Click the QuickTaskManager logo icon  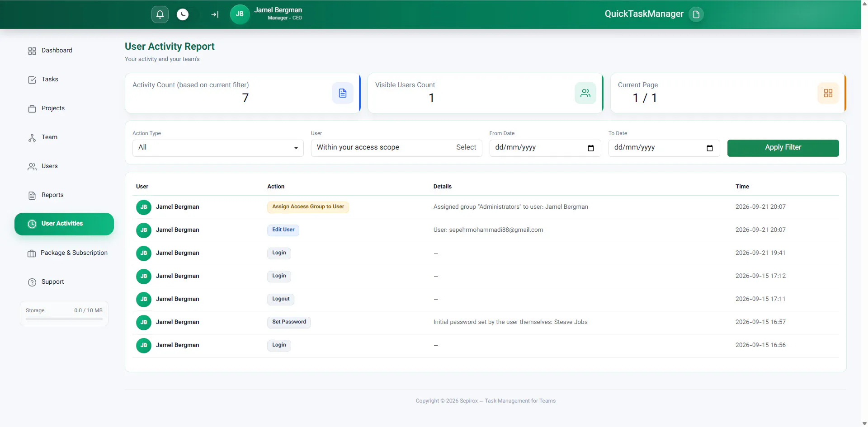[696, 14]
